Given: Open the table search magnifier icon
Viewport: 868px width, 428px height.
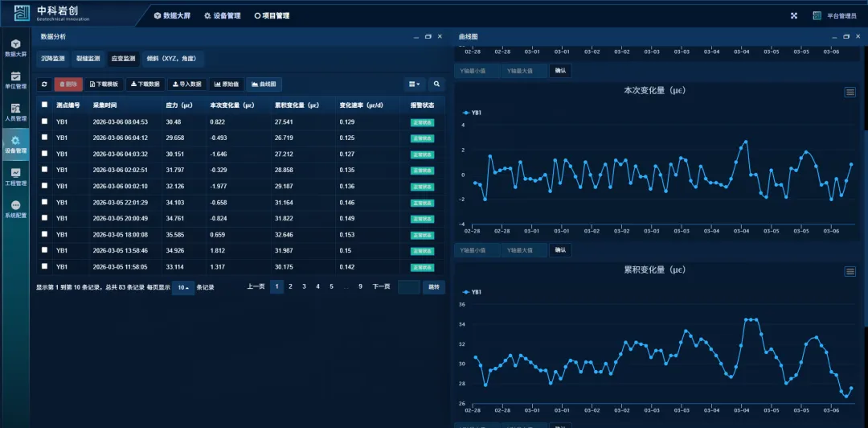Looking at the screenshot, I should (x=436, y=84).
